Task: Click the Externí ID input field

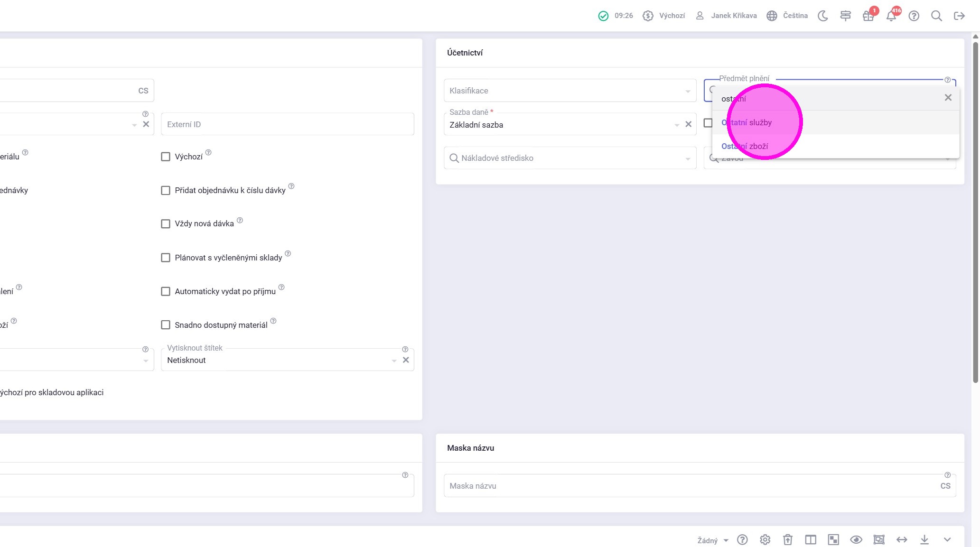Action: (x=287, y=124)
